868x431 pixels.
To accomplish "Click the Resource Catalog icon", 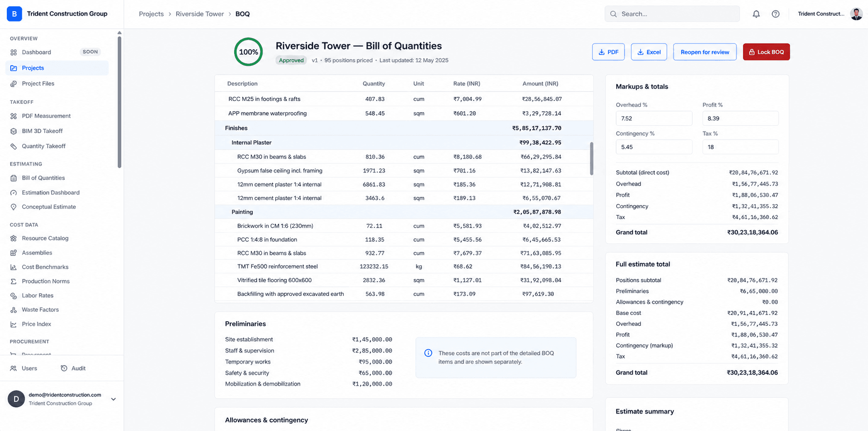I will (x=14, y=238).
